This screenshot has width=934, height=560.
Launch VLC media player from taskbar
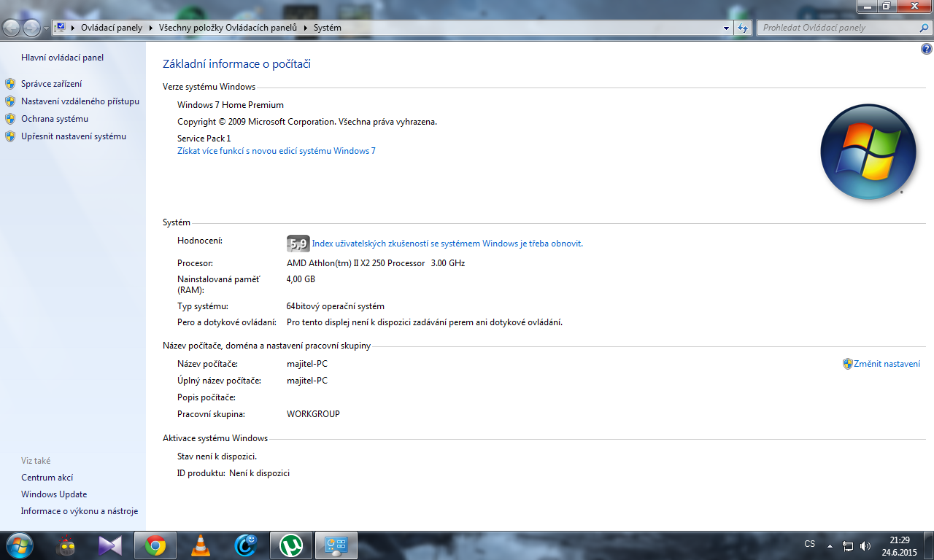tap(200, 545)
